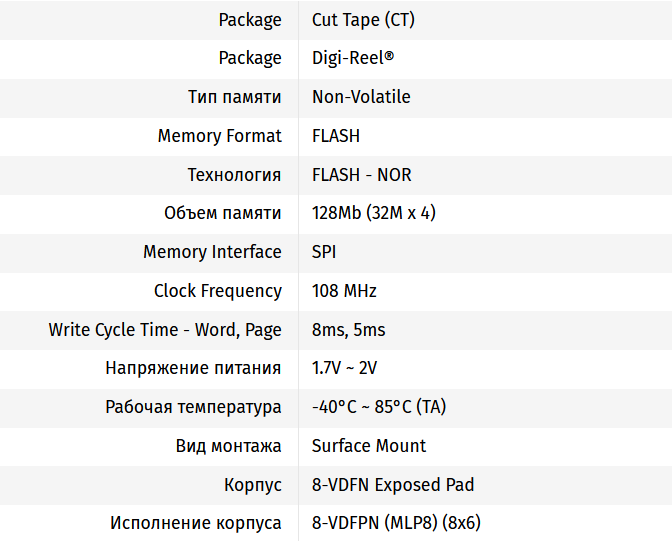Click the Memory Interface label
This screenshot has width=672, height=541.
[x=212, y=252]
